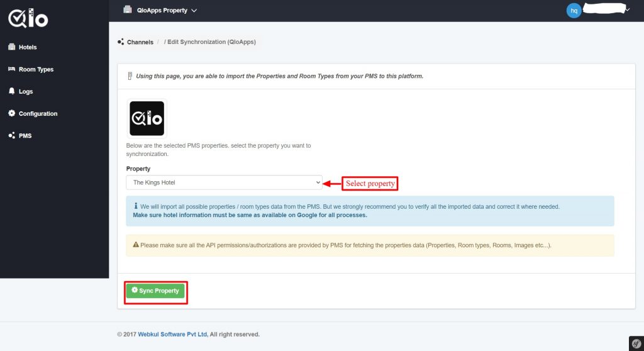The height and width of the screenshot is (351, 644).
Task: Open the Property dropdown showing The Kings Hotel
Action: [224, 182]
